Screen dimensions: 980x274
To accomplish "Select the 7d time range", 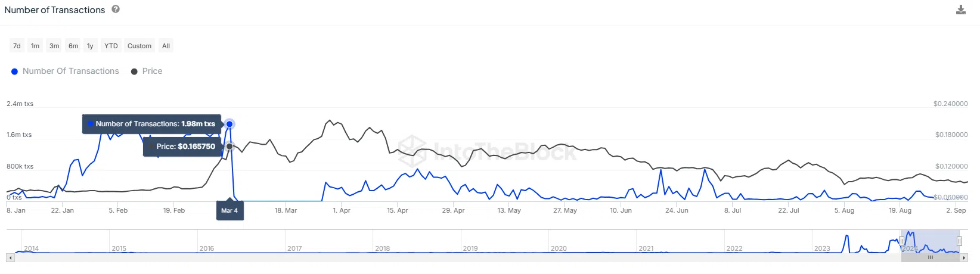I will tap(17, 46).
